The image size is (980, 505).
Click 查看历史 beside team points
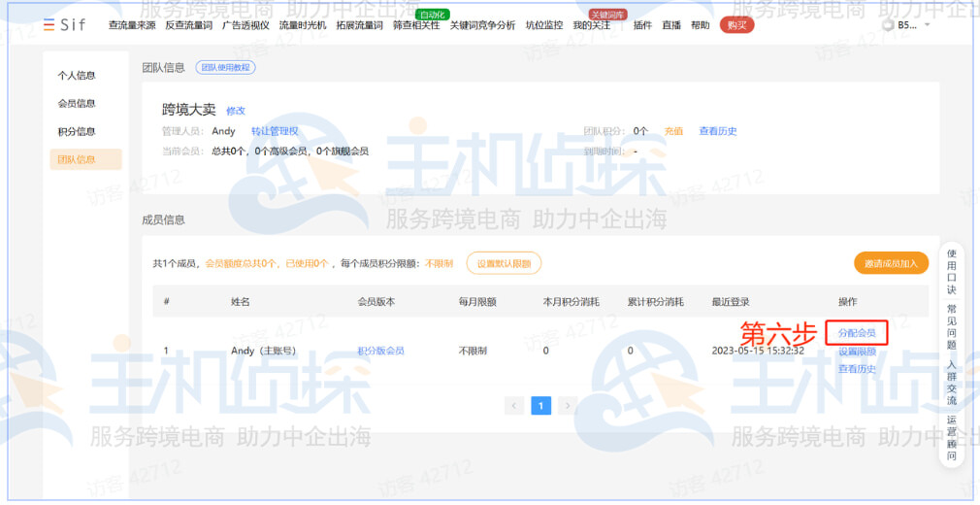pyautogui.click(x=717, y=131)
